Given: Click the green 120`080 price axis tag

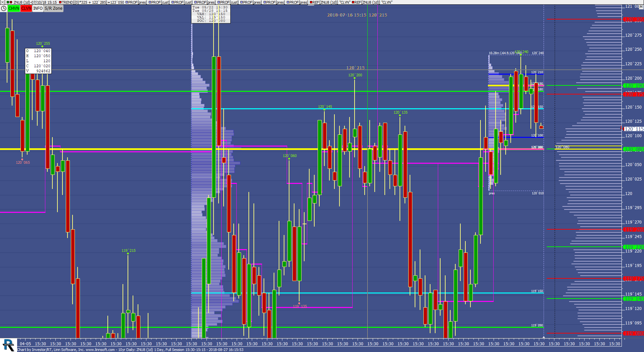Looking at the screenshot, I should click(x=633, y=149).
